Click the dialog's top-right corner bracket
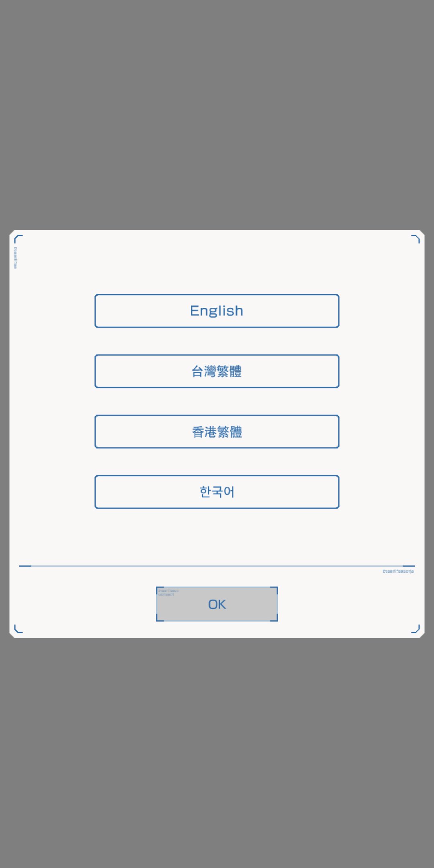Screen dimensions: 434x868 (x=416, y=239)
